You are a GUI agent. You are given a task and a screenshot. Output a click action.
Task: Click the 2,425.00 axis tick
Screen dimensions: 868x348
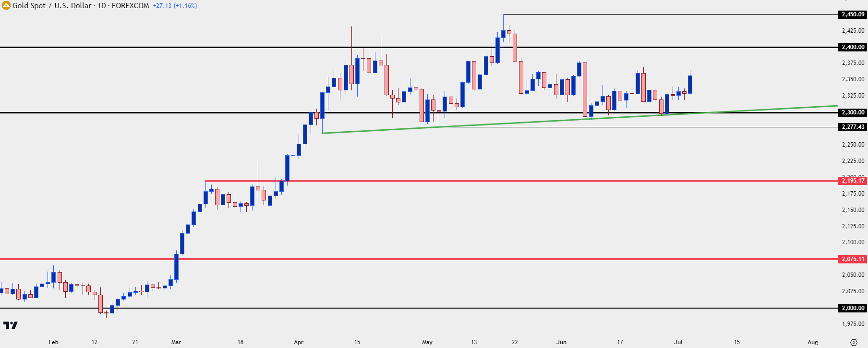853,31
